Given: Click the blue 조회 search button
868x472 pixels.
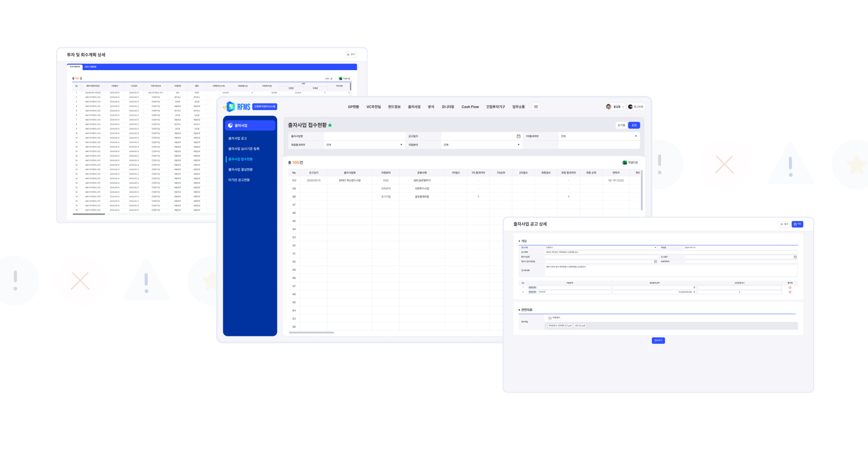Looking at the screenshot, I should point(634,125).
